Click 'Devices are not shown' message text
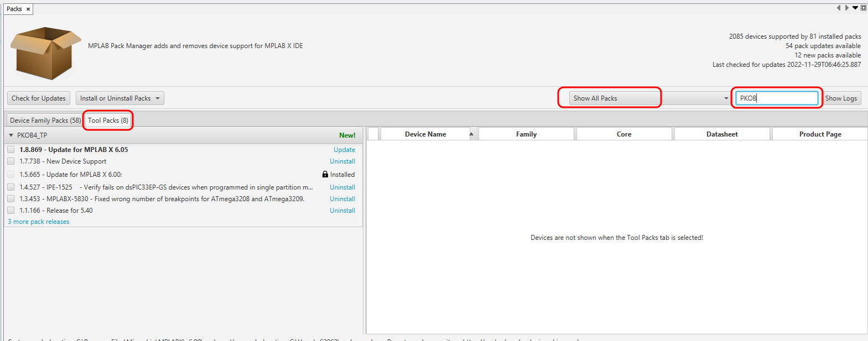 pyautogui.click(x=617, y=238)
